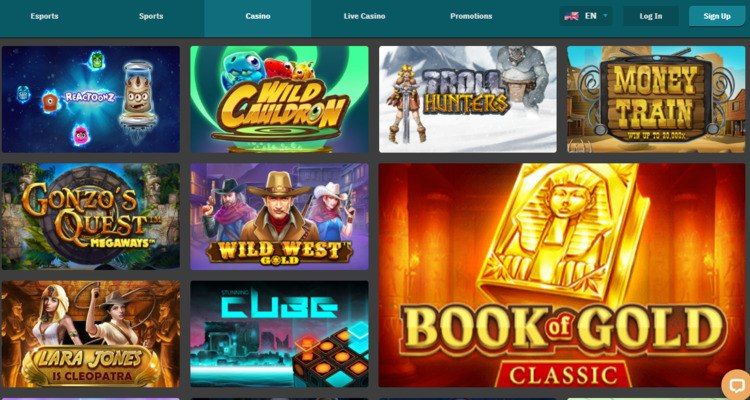
Task: Expand the EN language dropdown arrow
Action: click(605, 16)
